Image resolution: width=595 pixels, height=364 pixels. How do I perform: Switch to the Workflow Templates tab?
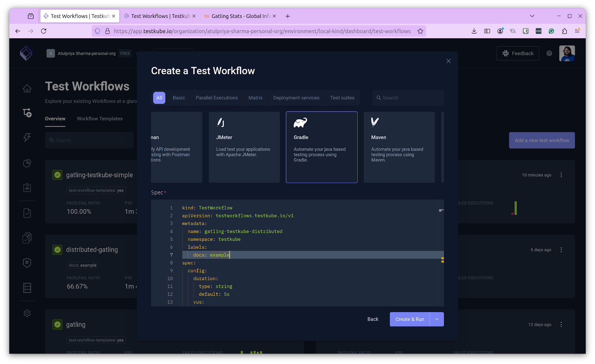point(100,118)
